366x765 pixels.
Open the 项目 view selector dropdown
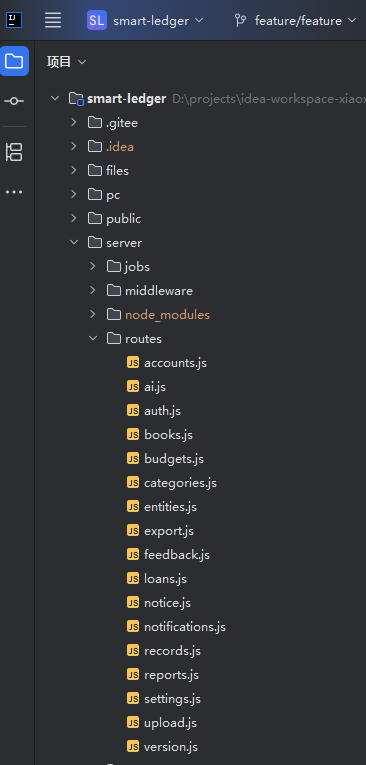[x=66, y=62]
